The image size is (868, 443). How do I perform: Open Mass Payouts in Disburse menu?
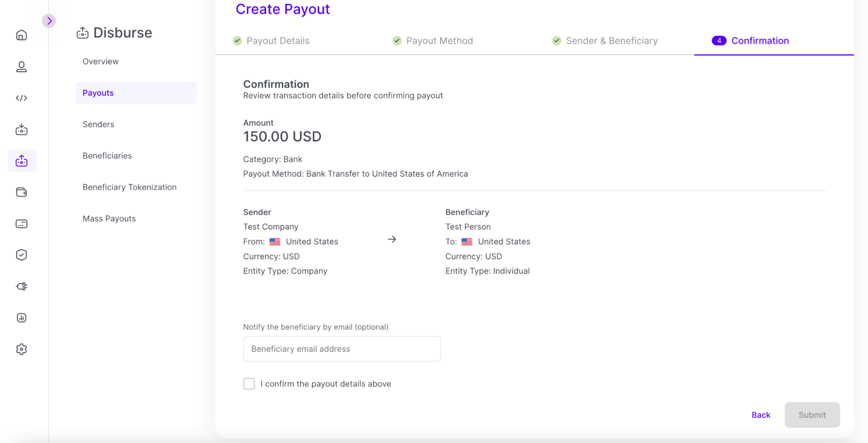click(109, 218)
